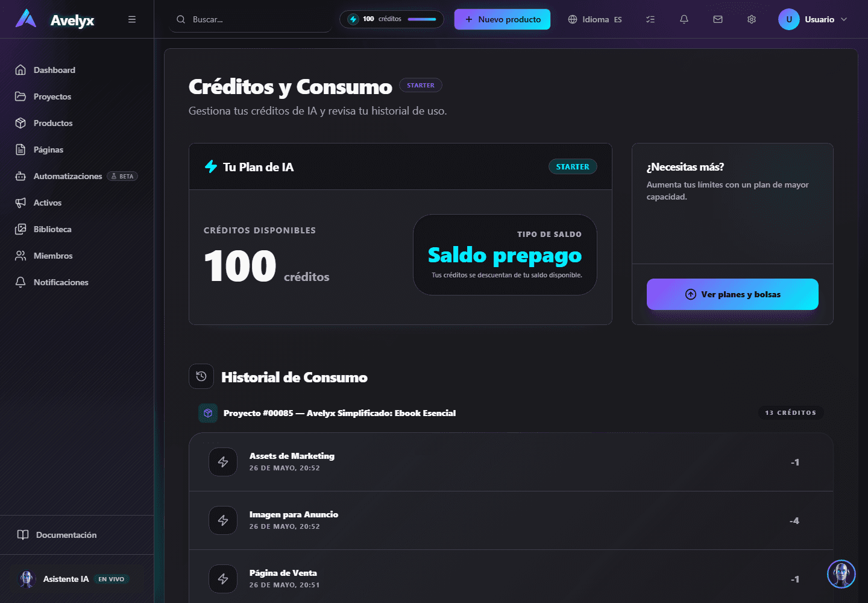
Task: Click Ver planes y bolsas button
Action: [x=732, y=294]
